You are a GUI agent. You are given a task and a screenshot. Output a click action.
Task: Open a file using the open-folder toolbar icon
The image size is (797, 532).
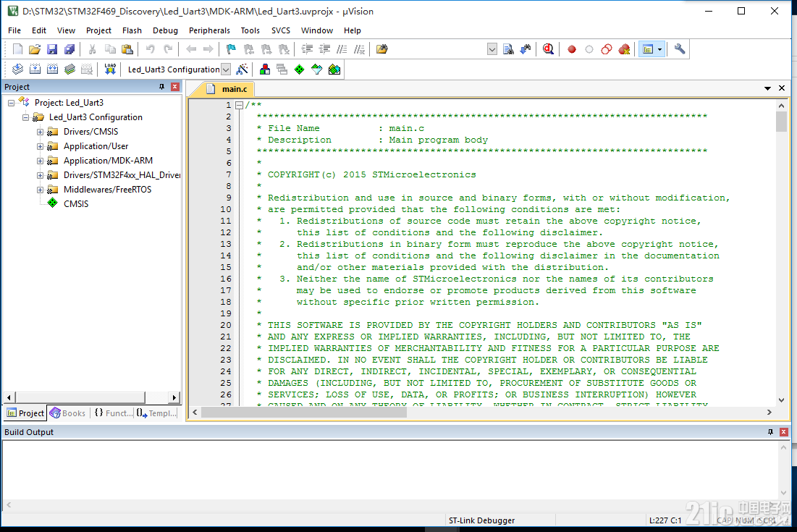point(35,49)
